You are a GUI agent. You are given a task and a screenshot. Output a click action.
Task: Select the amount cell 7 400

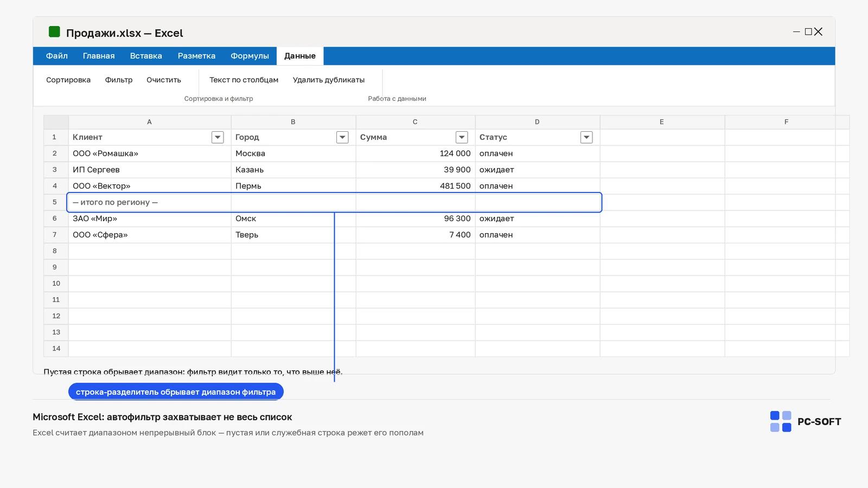click(x=416, y=235)
